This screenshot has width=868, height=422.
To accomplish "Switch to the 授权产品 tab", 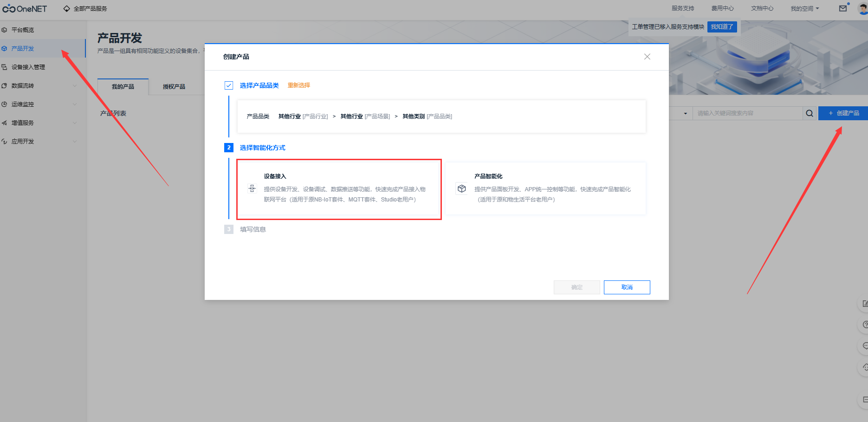I will [174, 87].
